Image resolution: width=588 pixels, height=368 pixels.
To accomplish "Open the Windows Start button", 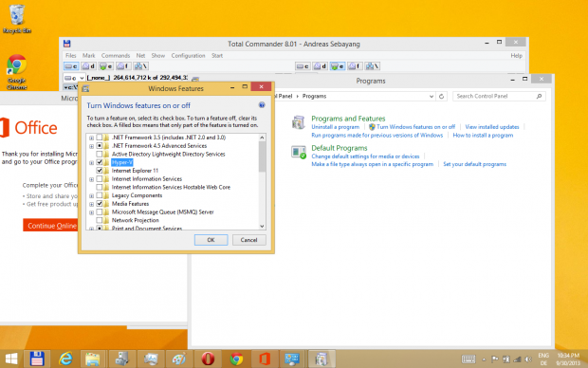I will pos(11,359).
